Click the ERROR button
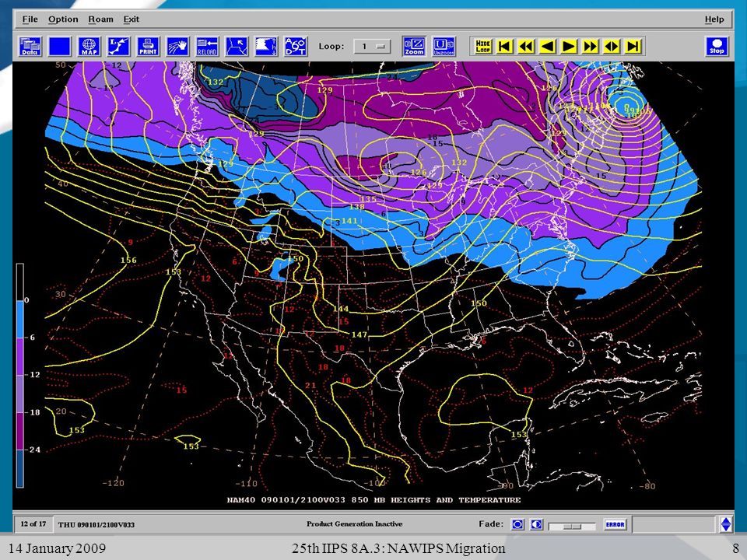Viewport: 747px width, 560px height. click(615, 525)
